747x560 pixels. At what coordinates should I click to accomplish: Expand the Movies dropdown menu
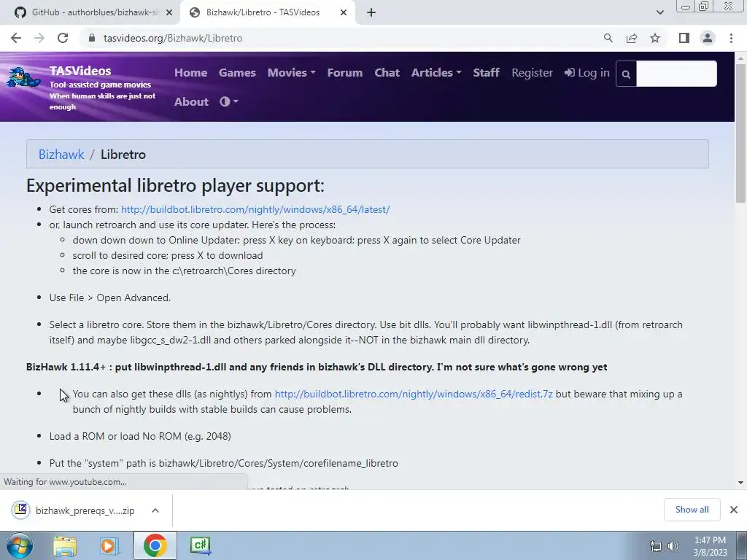[292, 73]
